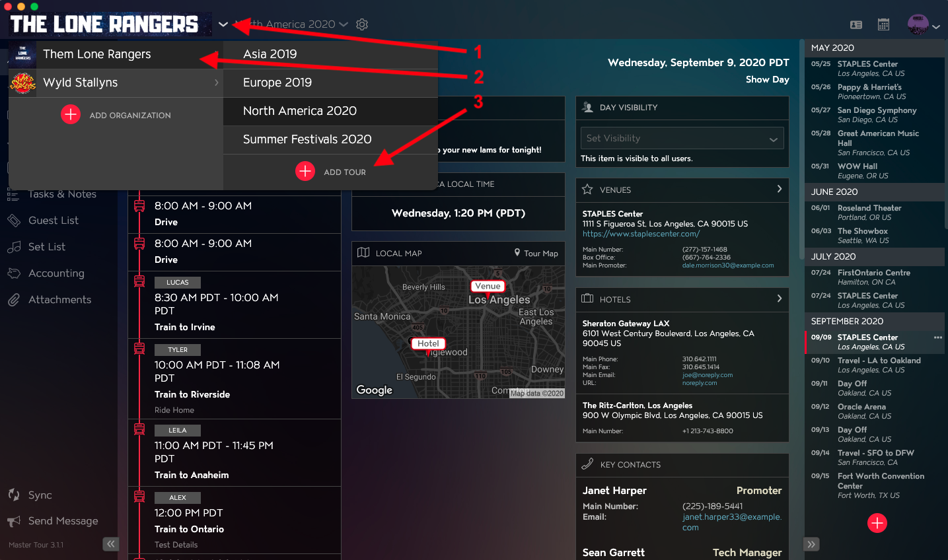Image resolution: width=948 pixels, height=560 pixels.
Task: Click the red plus icon for Add Tour
Action: tap(305, 171)
